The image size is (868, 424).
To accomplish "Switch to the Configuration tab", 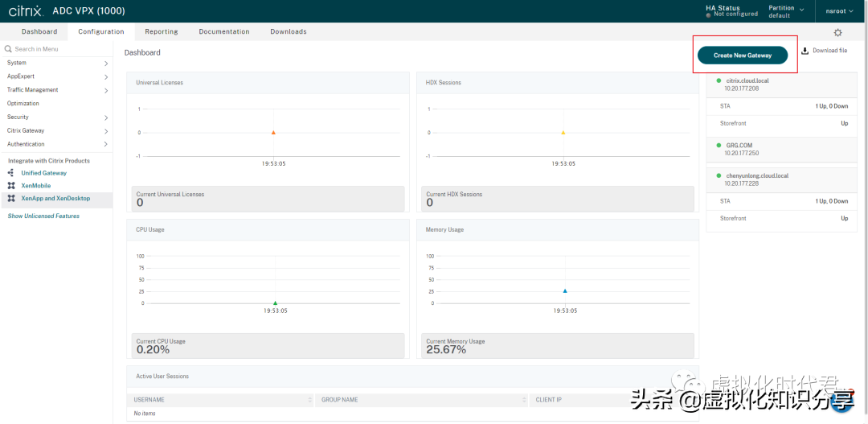I will pos(100,31).
